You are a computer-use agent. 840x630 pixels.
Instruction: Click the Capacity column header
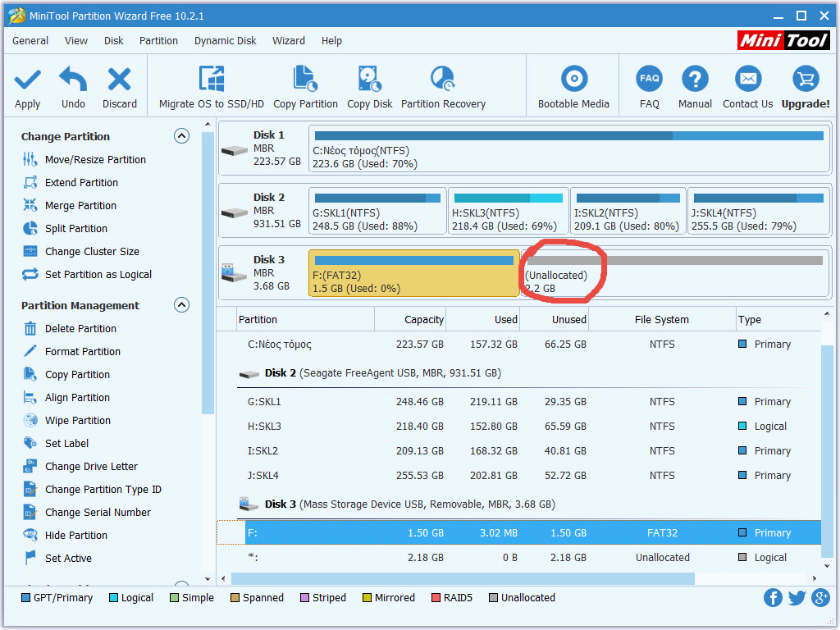(423, 320)
